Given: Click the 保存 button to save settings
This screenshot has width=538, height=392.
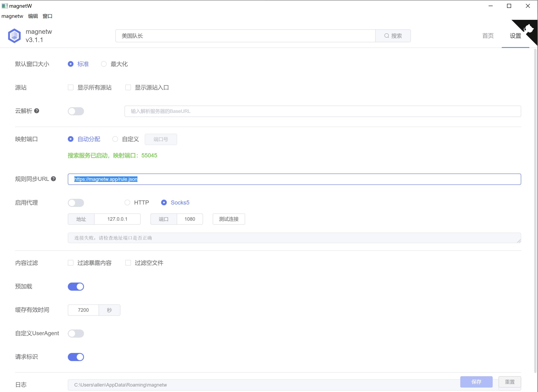Looking at the screenshot, I should (x=476, y=382).
